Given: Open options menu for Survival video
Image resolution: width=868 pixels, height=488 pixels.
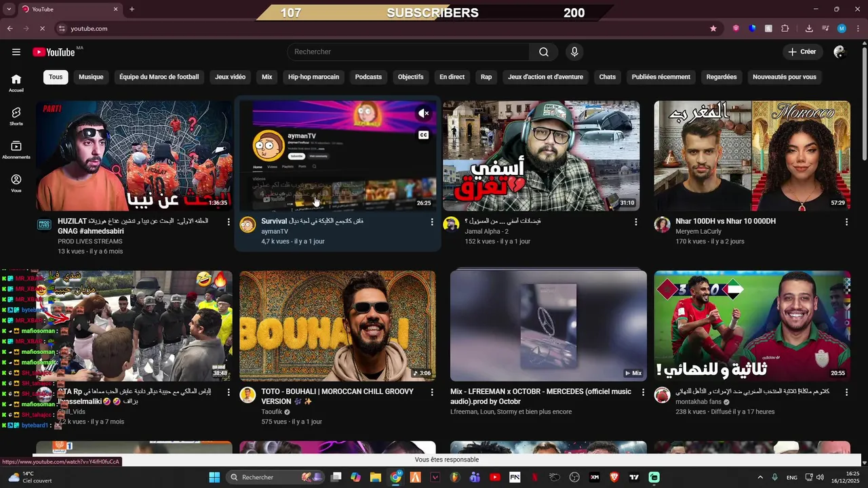Looking at the screenshot, I should pos(432,222).
